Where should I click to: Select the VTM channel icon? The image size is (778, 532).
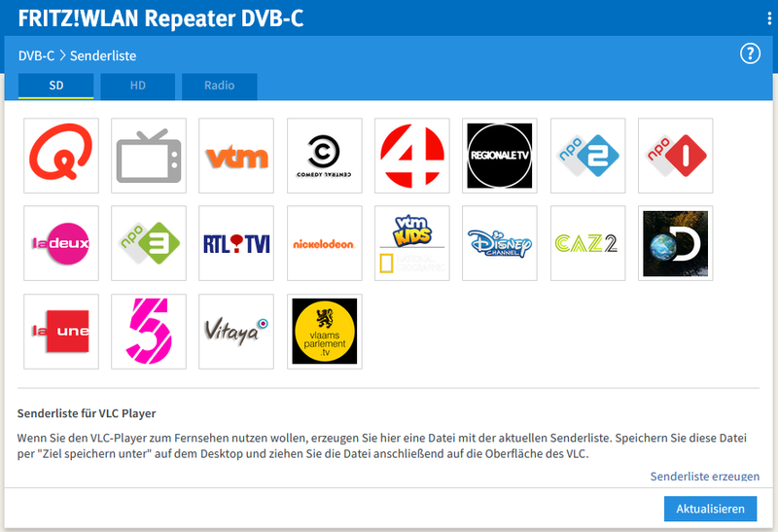[236, 156]
